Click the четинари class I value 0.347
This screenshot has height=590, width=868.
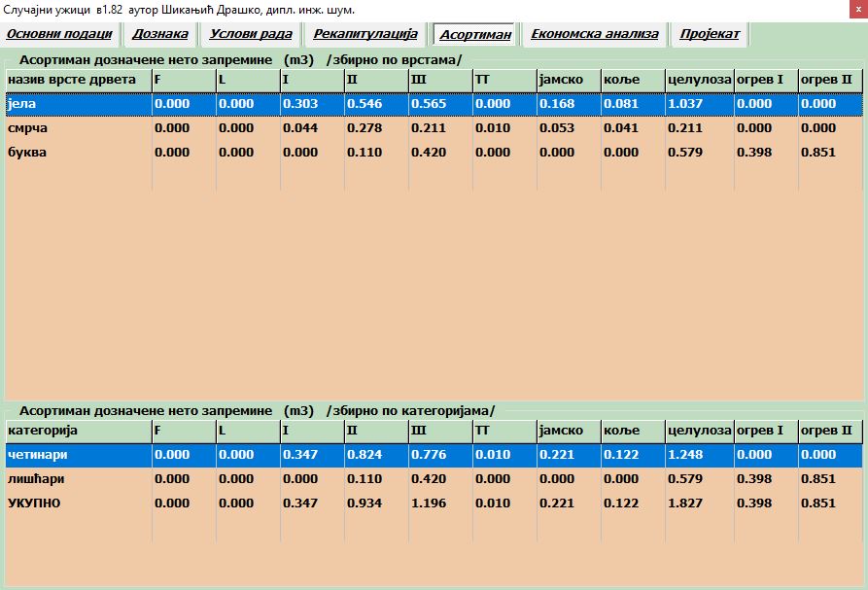(x=300, y=455)
